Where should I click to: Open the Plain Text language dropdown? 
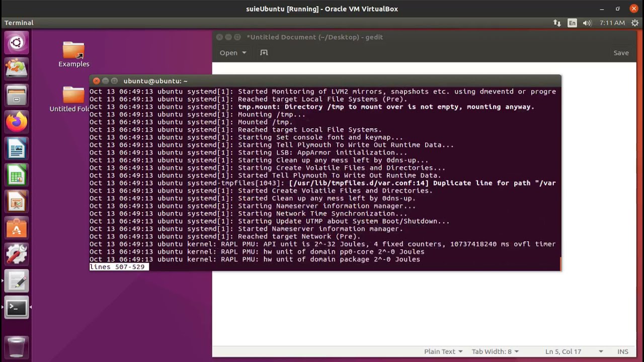click(443, 351)
